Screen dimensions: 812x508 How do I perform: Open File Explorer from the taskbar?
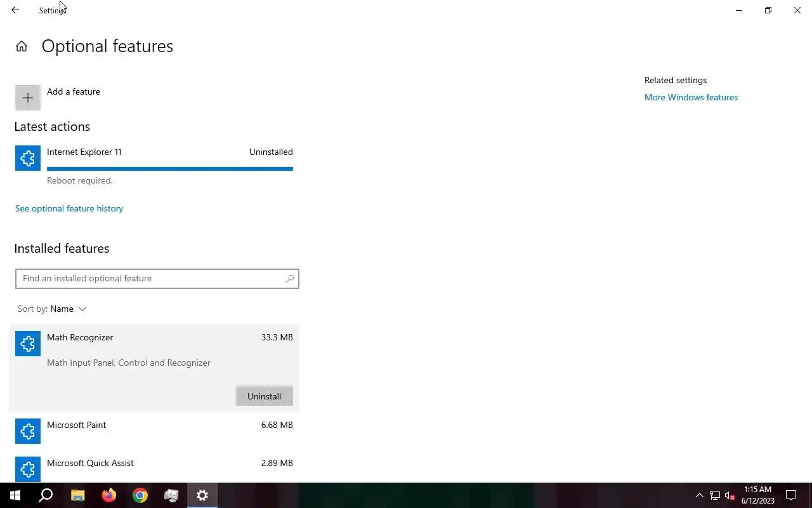77,495
